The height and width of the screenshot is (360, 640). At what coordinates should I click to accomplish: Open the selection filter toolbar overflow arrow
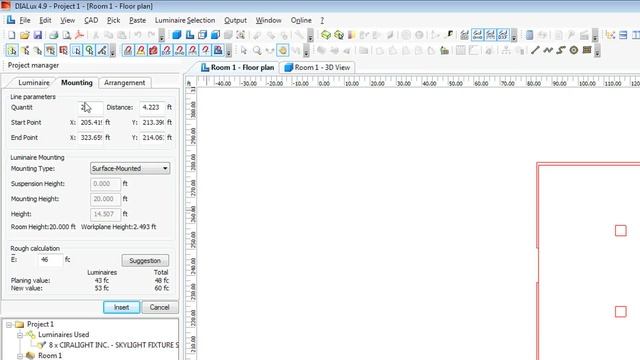click(113, 51)
